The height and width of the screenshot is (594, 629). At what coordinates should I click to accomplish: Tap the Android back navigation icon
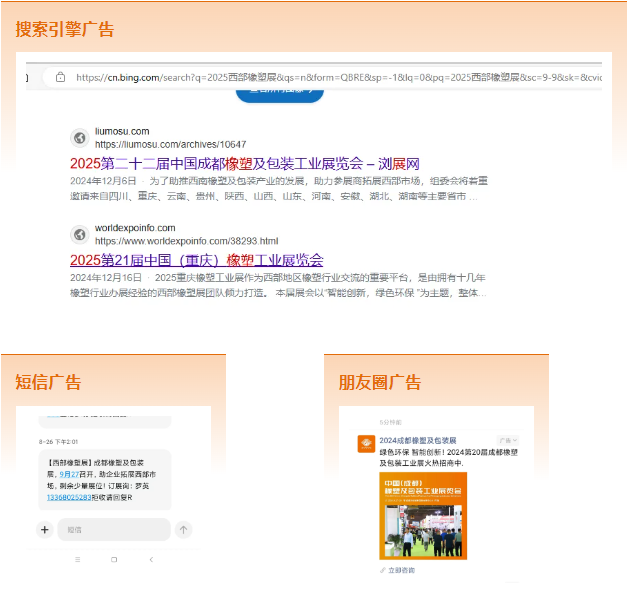[x=150, y=560]
